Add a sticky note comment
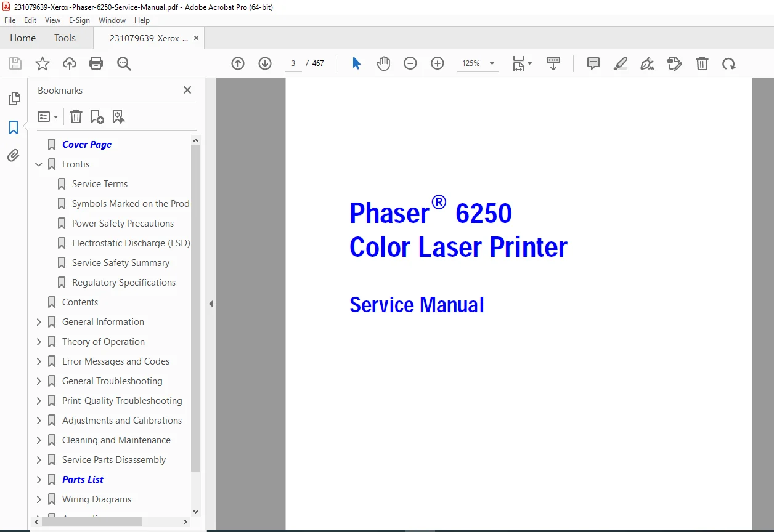Screen dimensions: 774x532 [593, 63]
